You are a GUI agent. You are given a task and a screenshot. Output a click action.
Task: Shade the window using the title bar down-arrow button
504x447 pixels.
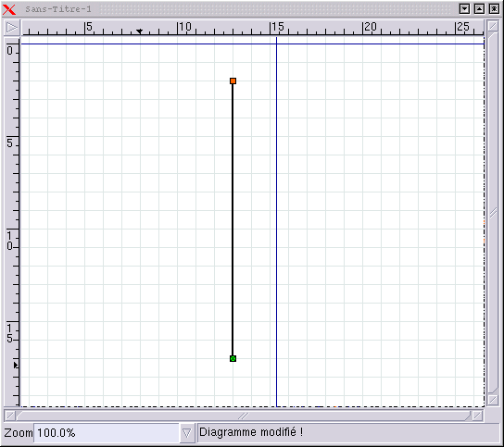click(464, 9)
